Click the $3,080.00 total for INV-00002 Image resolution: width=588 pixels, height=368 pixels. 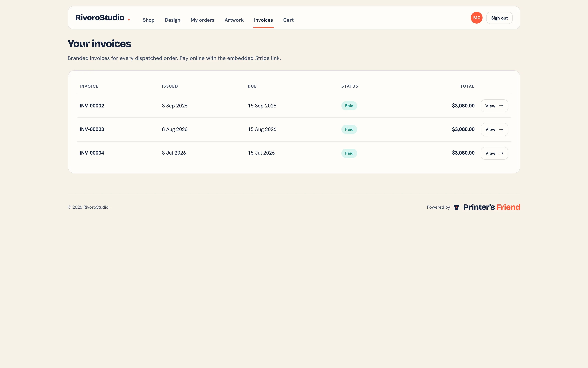tap(463, 106)
